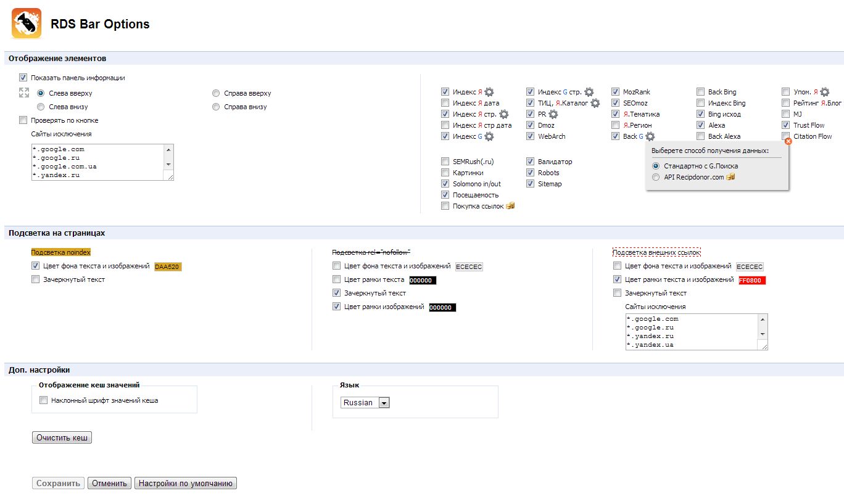Enable 'Индекс Я дата' checkbox
This screenshot has height=504, width=844.
pos(445,103)
